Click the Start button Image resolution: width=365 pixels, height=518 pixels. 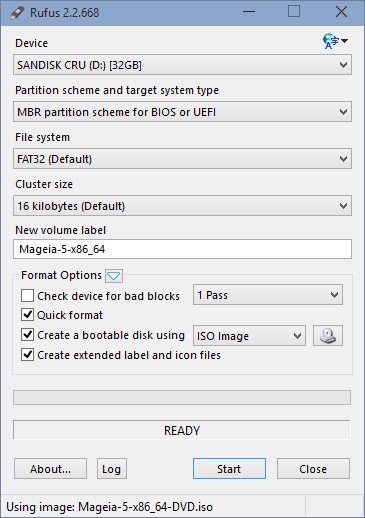pos(229,469)
